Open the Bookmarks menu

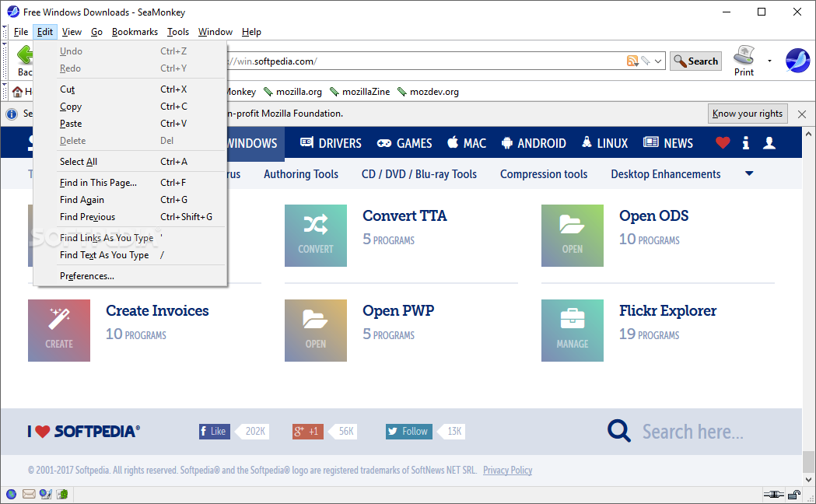(x=135, y=32)
